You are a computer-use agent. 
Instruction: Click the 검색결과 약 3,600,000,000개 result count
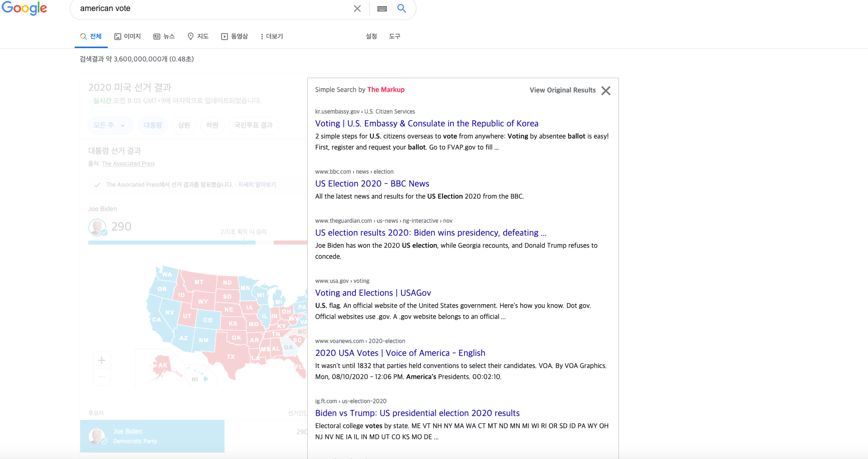tap(137, 59)
